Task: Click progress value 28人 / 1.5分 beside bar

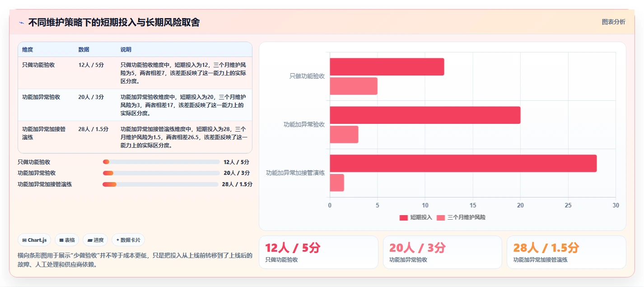Action: point(237,184)
